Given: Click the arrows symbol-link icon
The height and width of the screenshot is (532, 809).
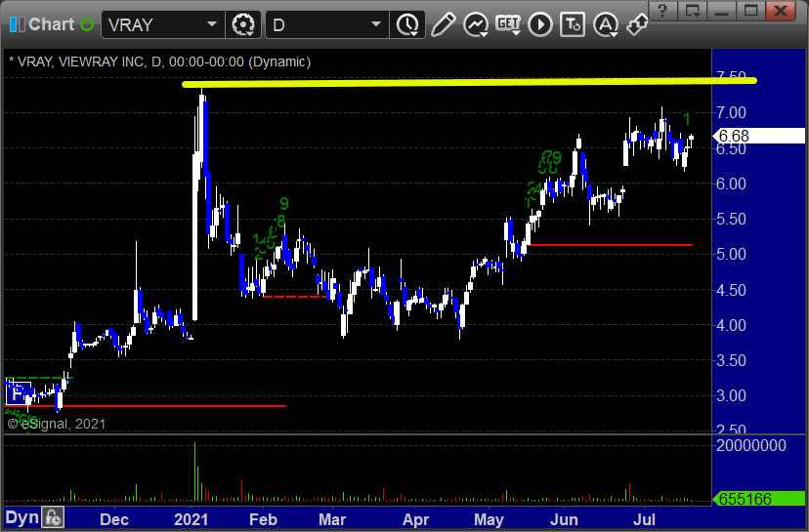Looking at the screenshot, I should pyautogui.click(x=637, y=24).
